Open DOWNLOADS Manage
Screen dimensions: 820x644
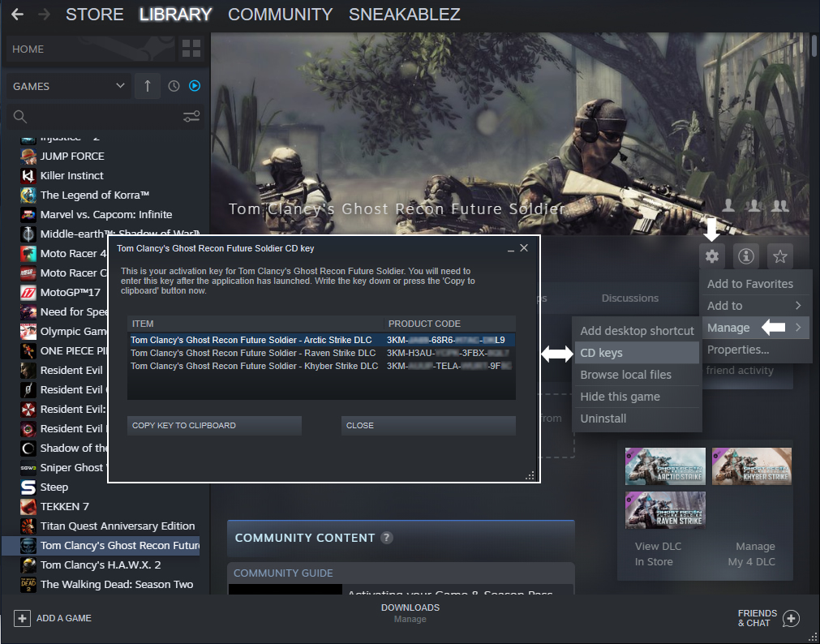(410, 612)
